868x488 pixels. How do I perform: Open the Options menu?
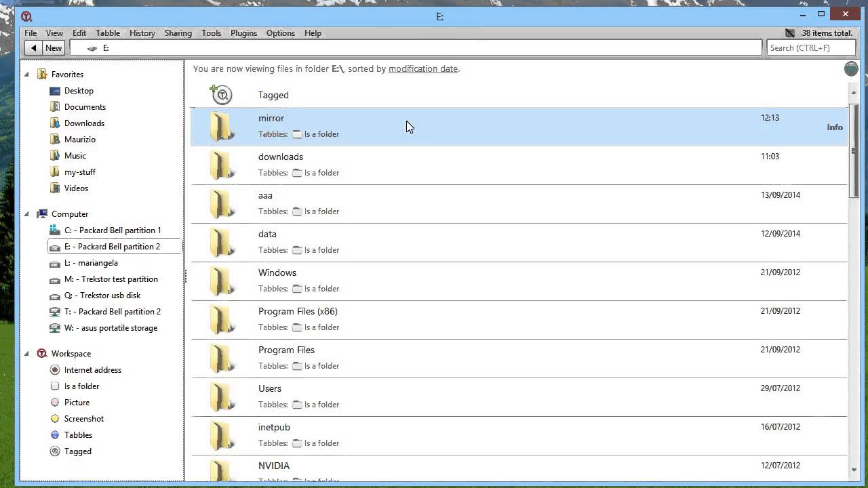tap(280, 33)
